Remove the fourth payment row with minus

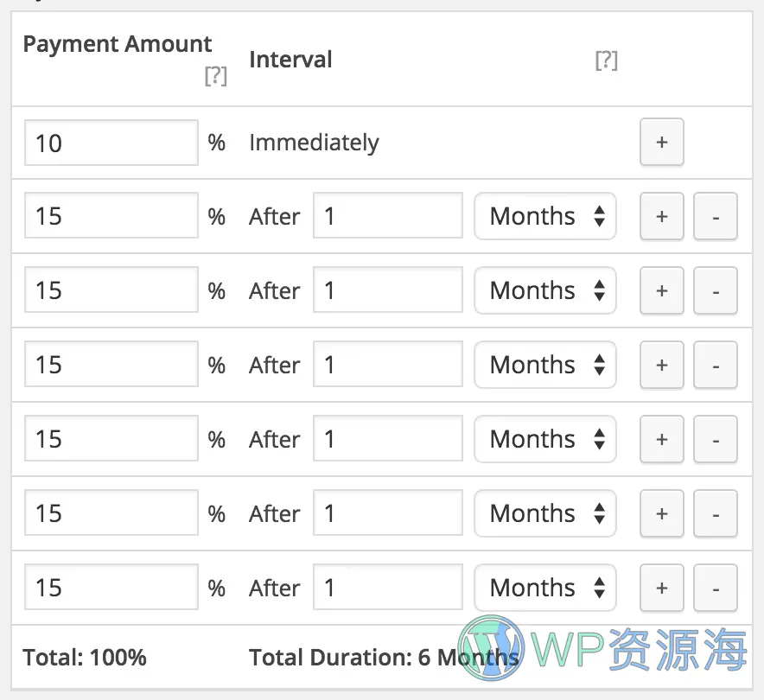pos(716,365)
